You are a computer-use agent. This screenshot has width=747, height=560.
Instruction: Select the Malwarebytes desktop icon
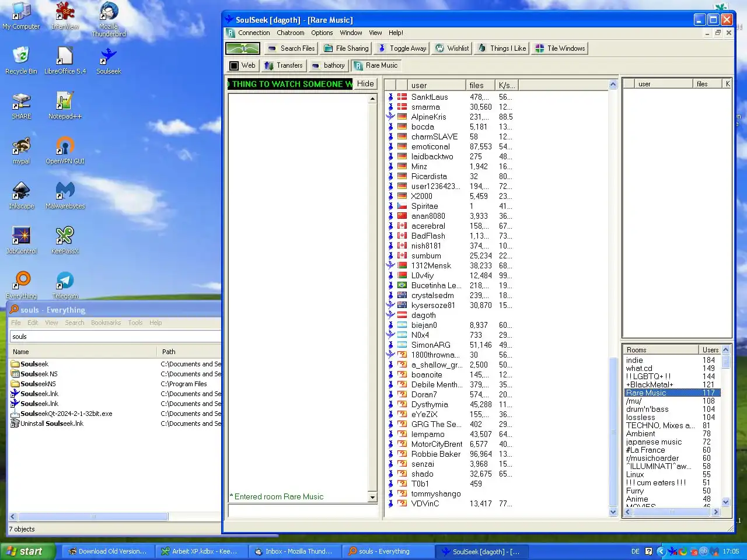pyautogui.click(x=65, y=195)
